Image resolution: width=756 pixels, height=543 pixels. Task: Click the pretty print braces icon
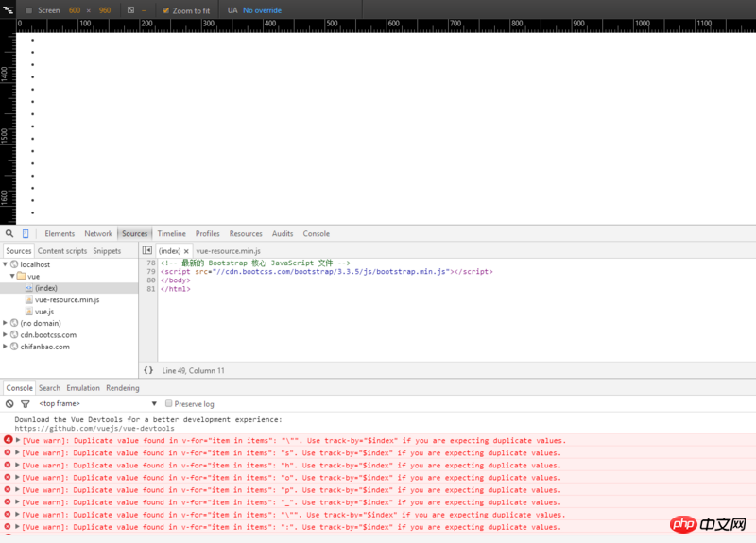(148, 370)
